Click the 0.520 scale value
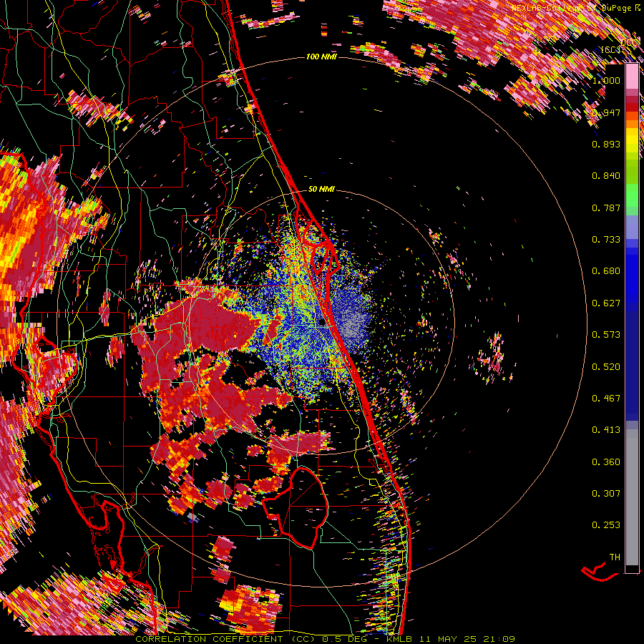The width and height of the screenshot is (644, 644). click(606, 367)
